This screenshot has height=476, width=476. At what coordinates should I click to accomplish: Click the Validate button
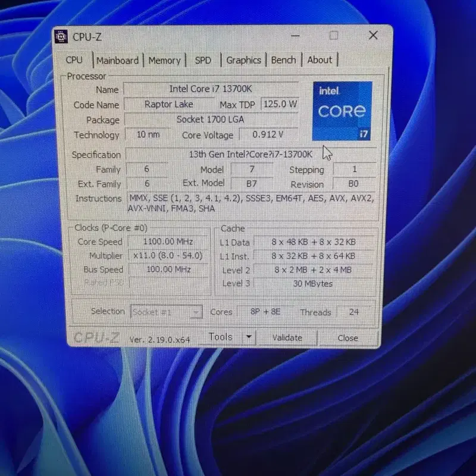[287, 337]
